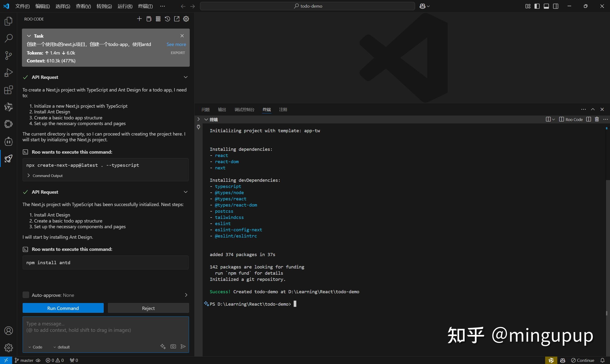The width and height of the screenshot is (610, 364).
Task: Click the enhance prompt sparkle icon
Action: click(x=163, y=346)
